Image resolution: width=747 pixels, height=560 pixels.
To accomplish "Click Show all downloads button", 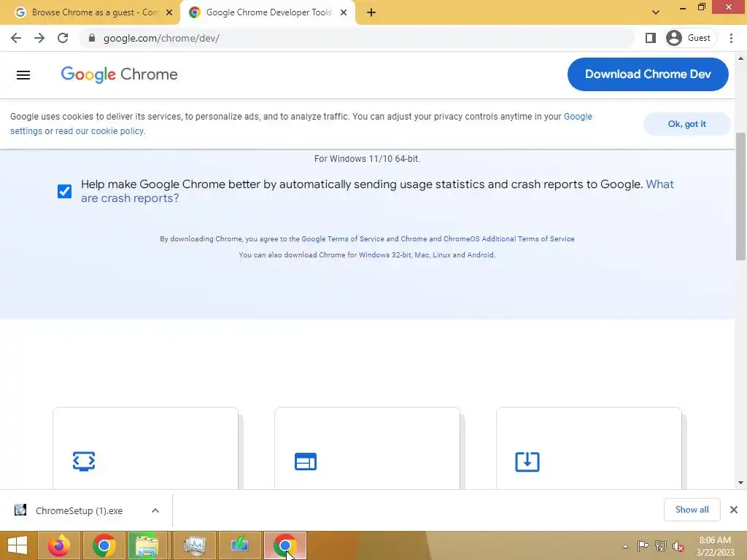I will (x=692, y=510).
